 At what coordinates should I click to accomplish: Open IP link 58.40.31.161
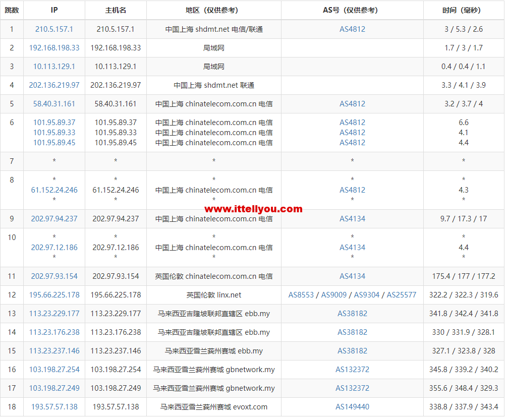click(54, 104)
